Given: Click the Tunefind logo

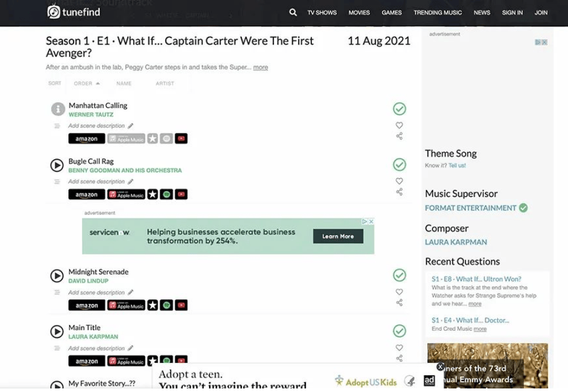Looking at the screenshot, I should (x=74, y=12).
